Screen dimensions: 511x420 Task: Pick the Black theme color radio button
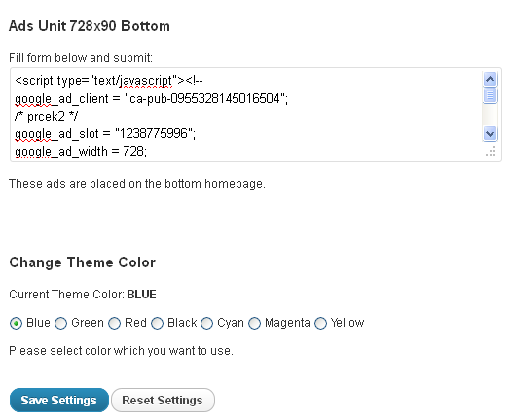point(157,324)
